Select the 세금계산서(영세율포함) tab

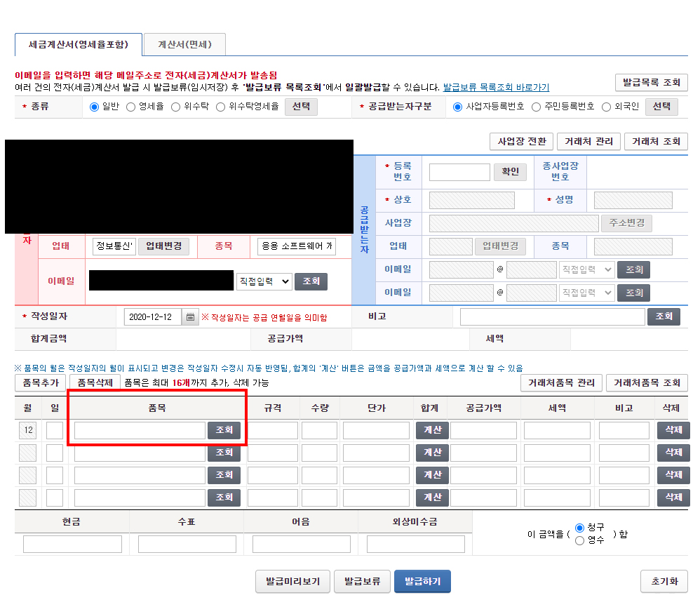(x=79, y=44)
